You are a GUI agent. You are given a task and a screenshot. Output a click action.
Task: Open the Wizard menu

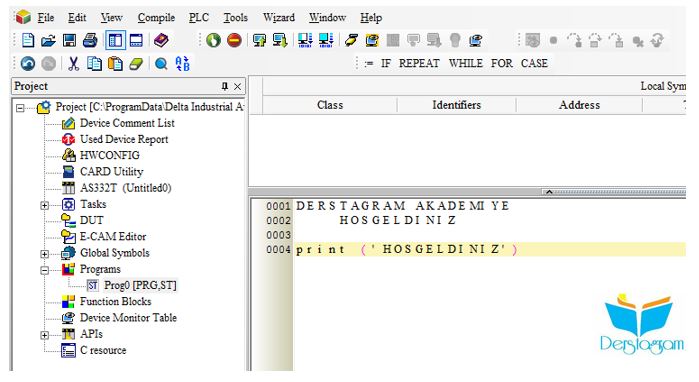pos(279,18)
